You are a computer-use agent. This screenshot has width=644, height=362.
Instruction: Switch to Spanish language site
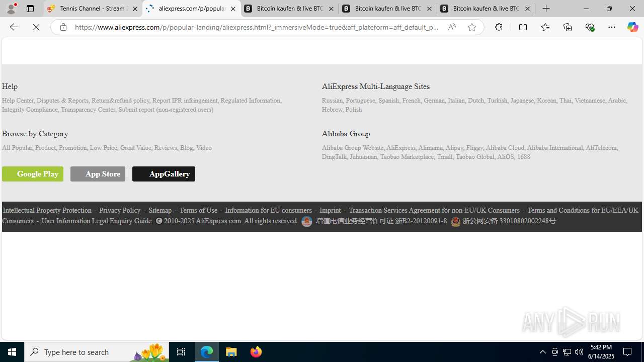click(388, 101)
